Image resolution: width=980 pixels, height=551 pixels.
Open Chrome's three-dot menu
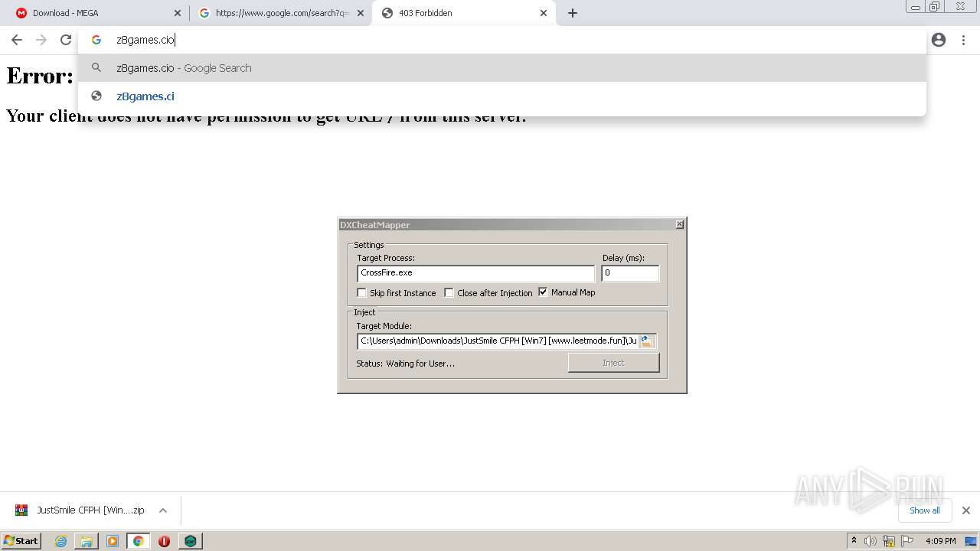(964, 40)
